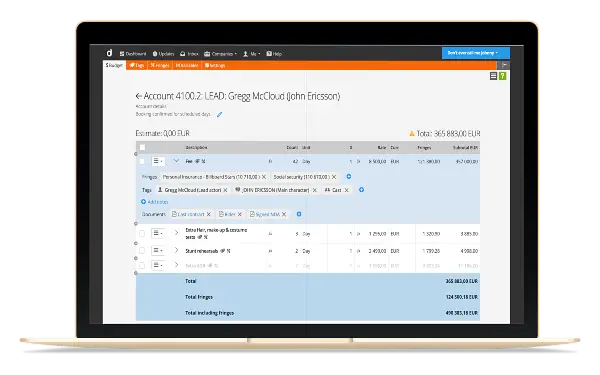Open the Me user dropdown
This screenshot has width=600, height=375.
tap(251, 54)
